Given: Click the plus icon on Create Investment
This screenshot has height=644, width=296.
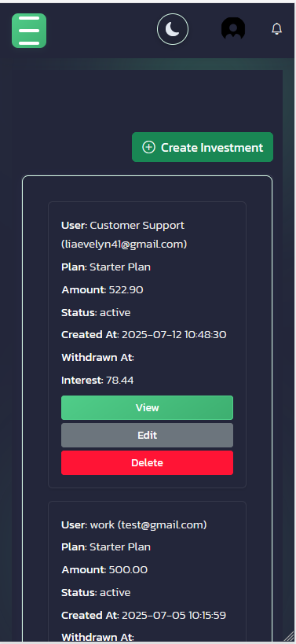Looking at the screenshot, I should tap(148, 147).
